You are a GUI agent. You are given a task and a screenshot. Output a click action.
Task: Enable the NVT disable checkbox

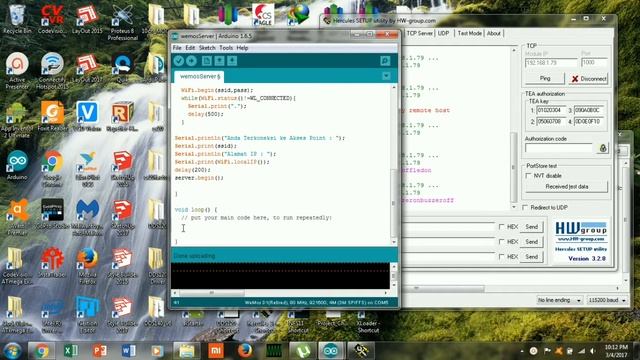529,176
